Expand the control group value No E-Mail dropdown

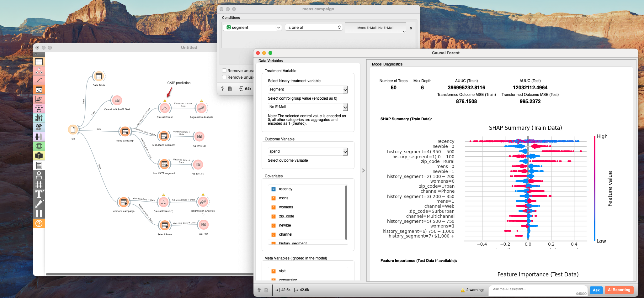(x=308, y=107)
